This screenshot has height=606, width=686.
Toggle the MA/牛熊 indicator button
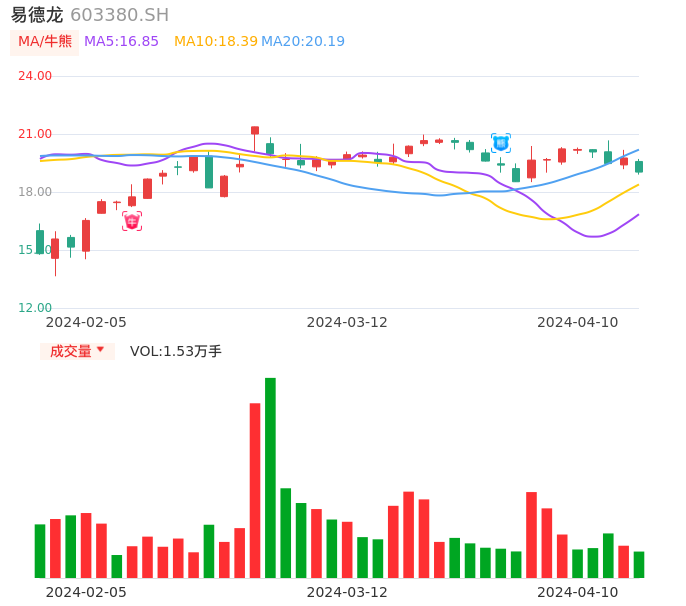coord(45,41)
